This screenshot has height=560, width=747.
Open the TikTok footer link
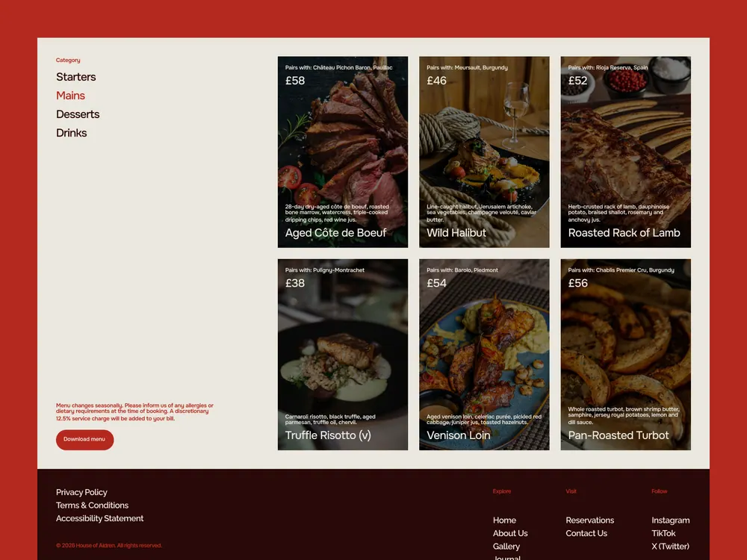tap(663, 533)
